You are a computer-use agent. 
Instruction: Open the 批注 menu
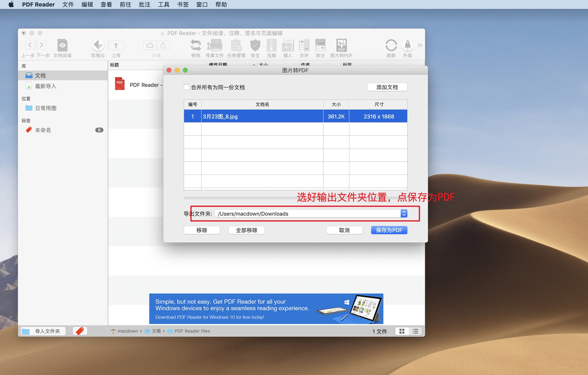[144, 4]
